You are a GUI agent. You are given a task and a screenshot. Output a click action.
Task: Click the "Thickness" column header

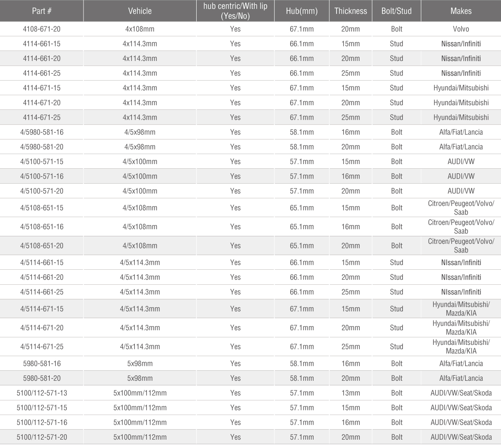pos(350,11)
